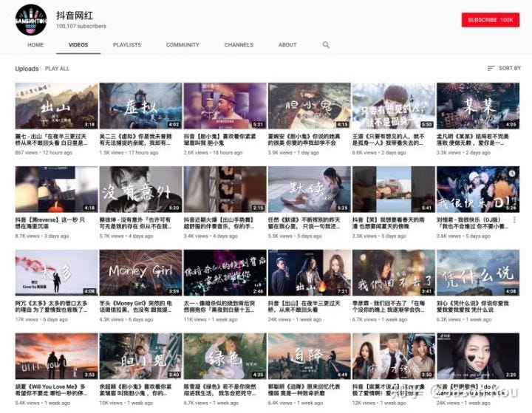Open the 2:20 girl with heart sticker thumbnail
532x413 pixels.
click(x=478, y=356)
